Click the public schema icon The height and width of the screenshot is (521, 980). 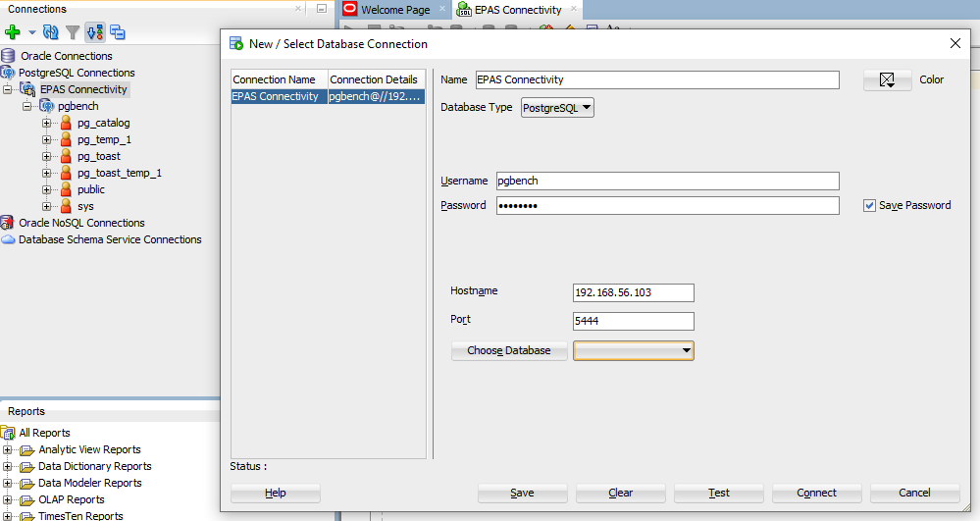pyautogui.click(x=66, y=189)
